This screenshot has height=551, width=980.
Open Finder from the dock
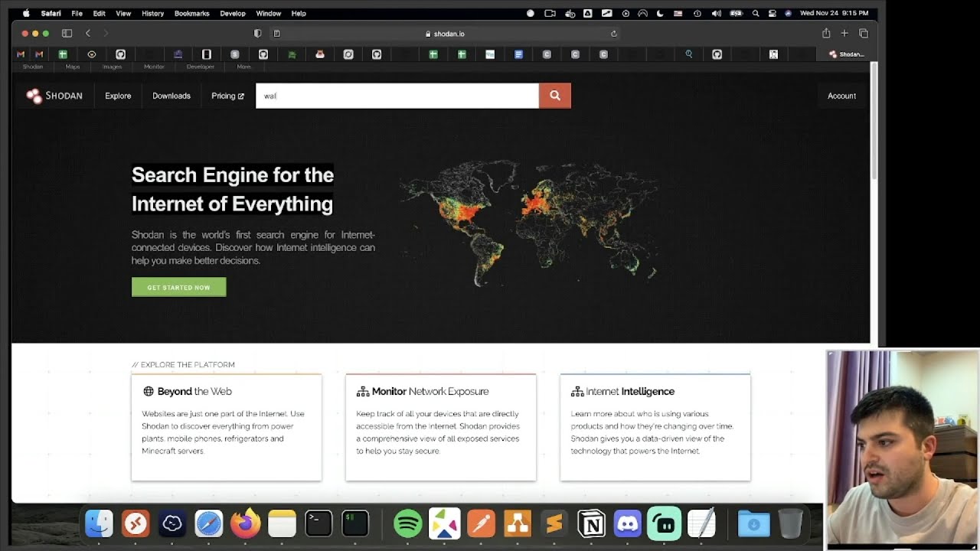pyautogui.click(x=99, y=524)
